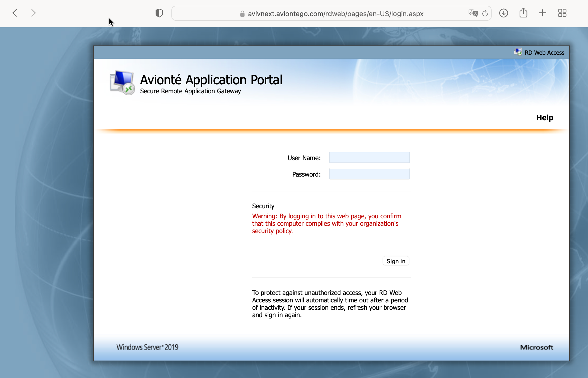Click the address bar URL text
The image size is (588, 378).
tap(335, 14)
